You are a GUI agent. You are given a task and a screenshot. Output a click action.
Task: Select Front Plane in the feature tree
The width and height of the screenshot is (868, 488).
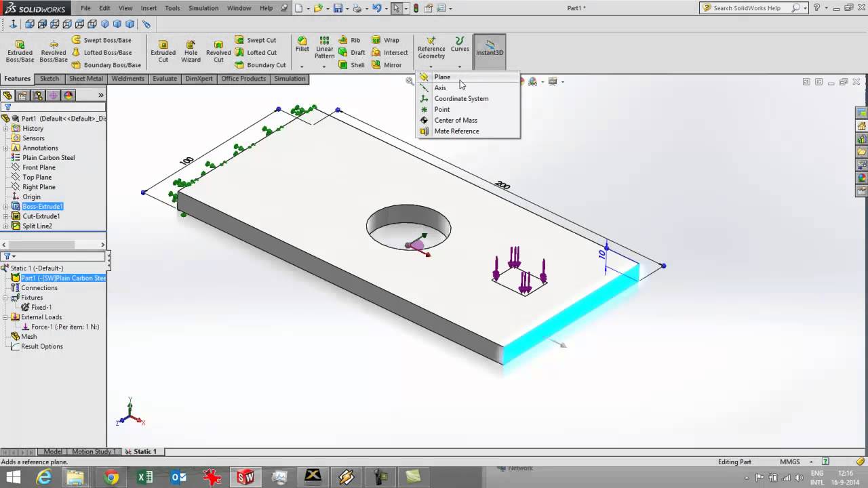(39, 167)
